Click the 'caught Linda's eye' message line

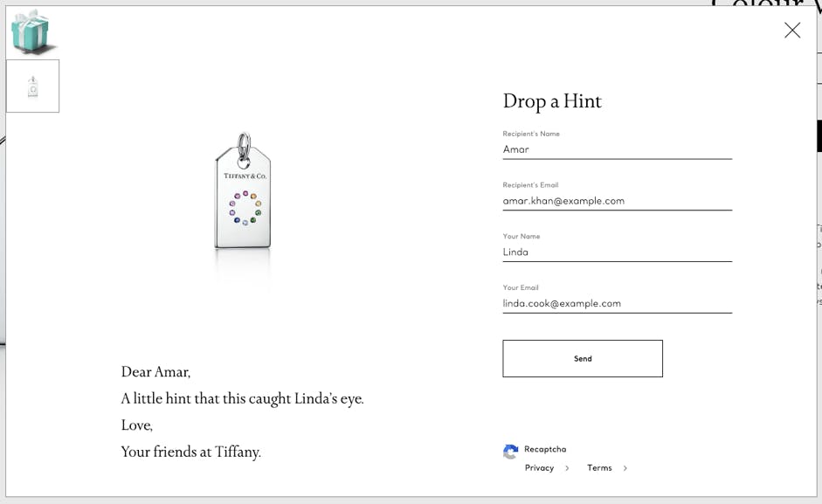coord(242,399)
